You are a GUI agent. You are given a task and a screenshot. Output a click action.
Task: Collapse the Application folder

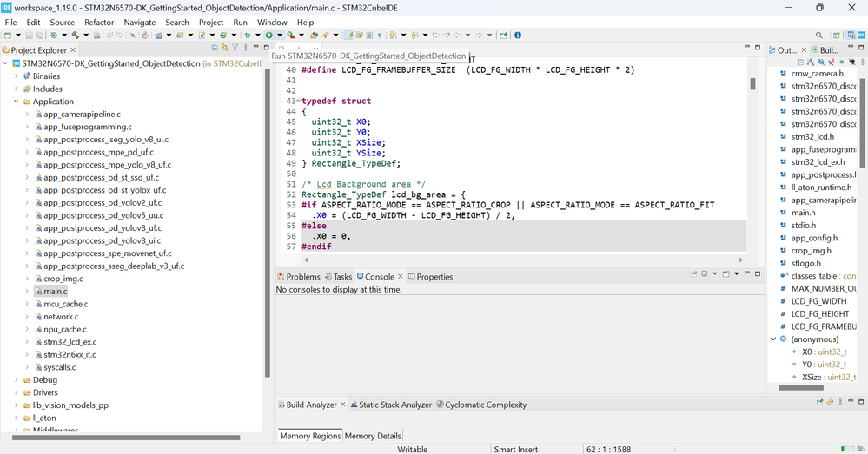[x=17, y=102]
